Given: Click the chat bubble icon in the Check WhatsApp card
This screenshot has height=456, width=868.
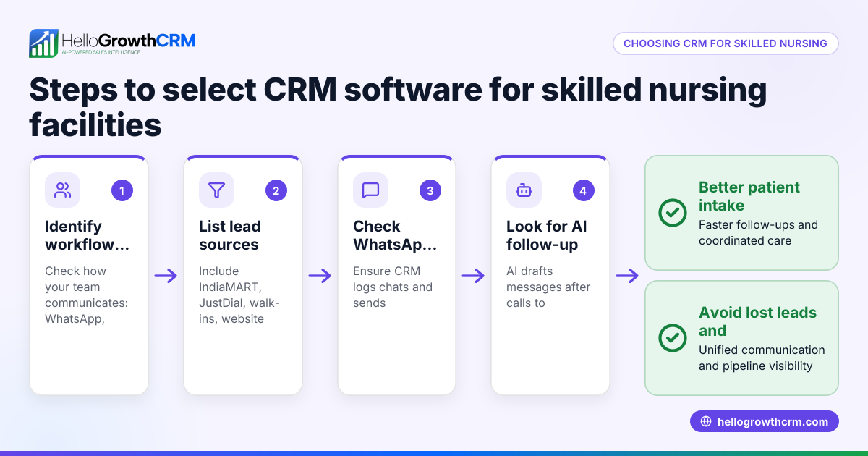Looking at the screenshot, I should 370,190.
